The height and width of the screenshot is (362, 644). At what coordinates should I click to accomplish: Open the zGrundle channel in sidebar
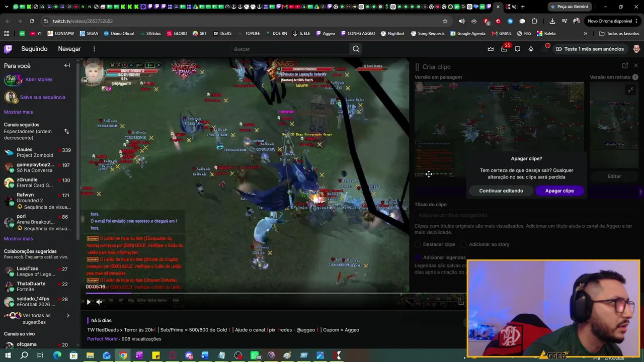[39, 183]
